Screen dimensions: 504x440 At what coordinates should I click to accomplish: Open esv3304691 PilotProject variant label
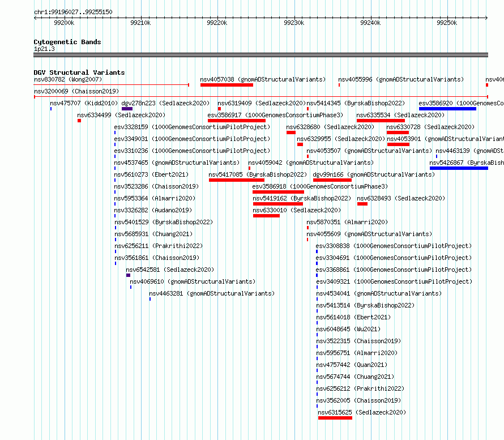click(x=394, y=258)
